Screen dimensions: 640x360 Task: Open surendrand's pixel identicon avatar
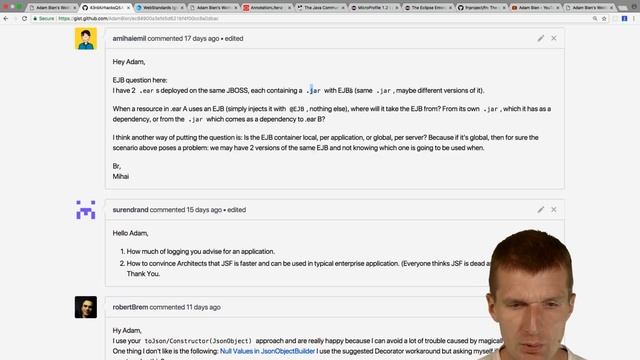[x=86, y=210]
